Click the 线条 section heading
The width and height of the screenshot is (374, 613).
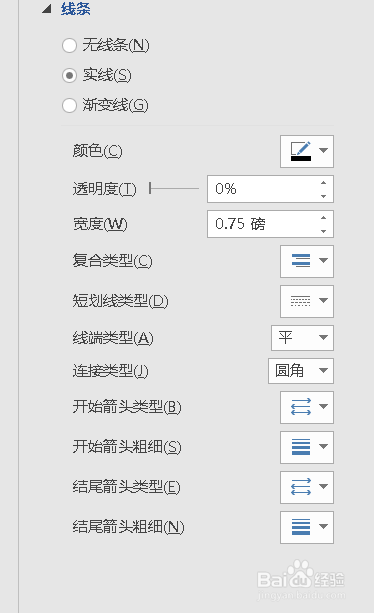[x=75, y=9]
